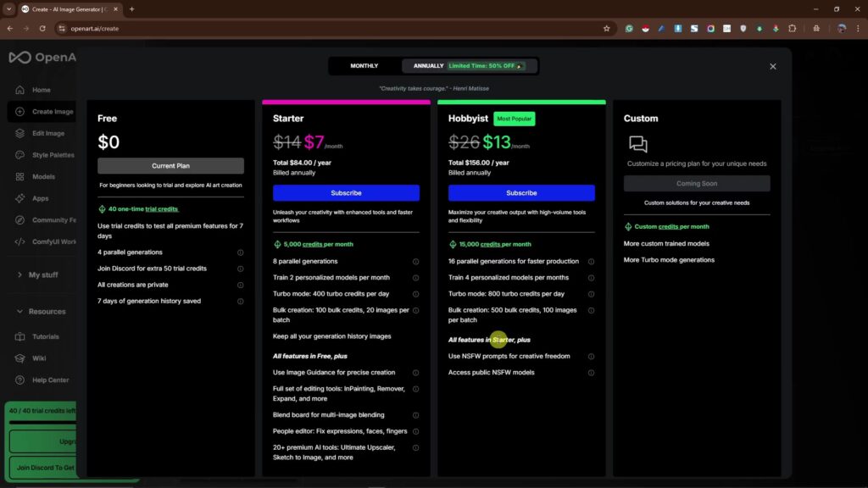Open Create Image in the sidebar

(43, 112)
